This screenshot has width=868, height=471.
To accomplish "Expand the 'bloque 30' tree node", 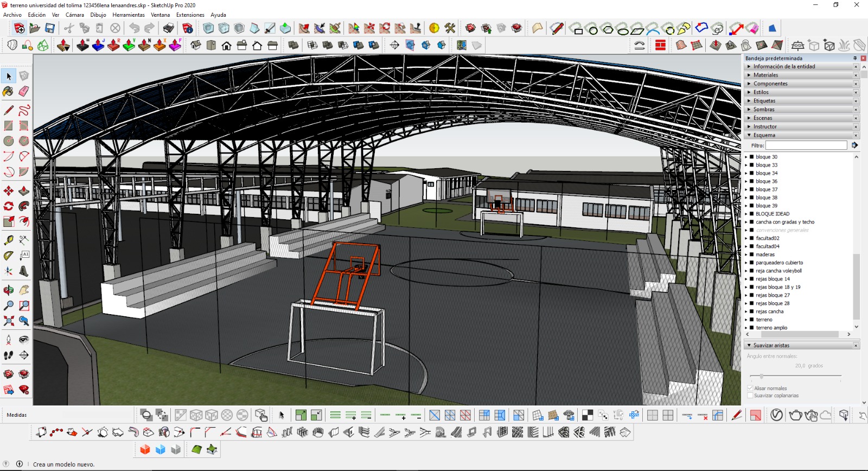I will (746, 157).
